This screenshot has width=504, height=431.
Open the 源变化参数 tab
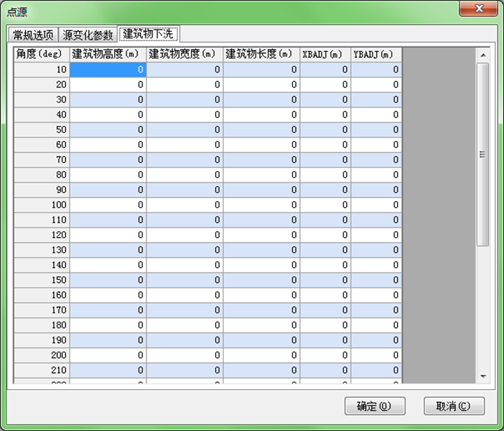pos(87,35)
